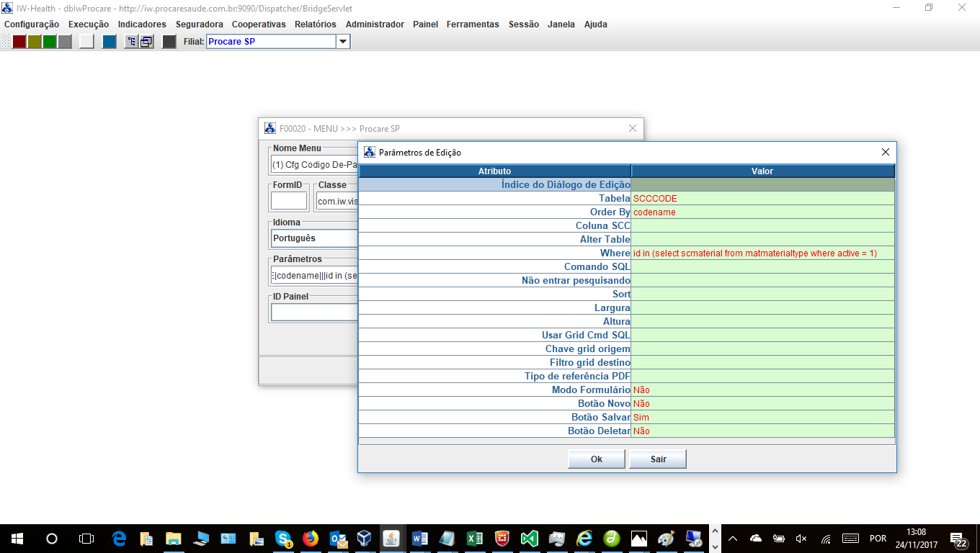Click the Altura value cell
The width and height of the screenshot is (980, 553).
(763, 321)
